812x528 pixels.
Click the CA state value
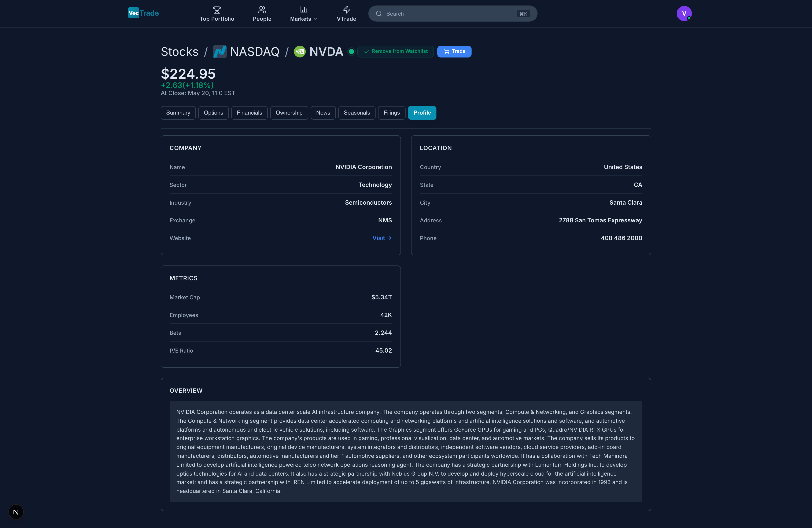click(638, 185)
